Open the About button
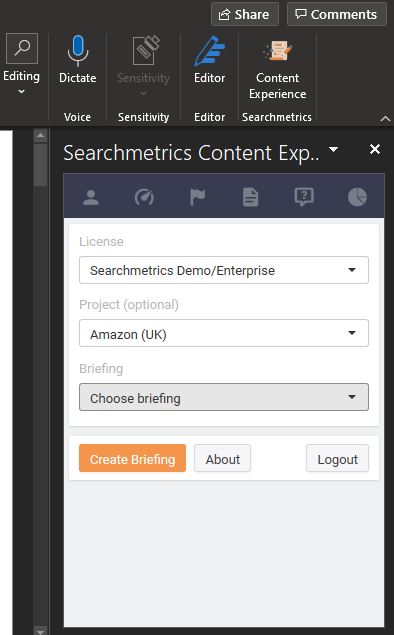Screen dimensions: 394x635 (x=222, y=458)
